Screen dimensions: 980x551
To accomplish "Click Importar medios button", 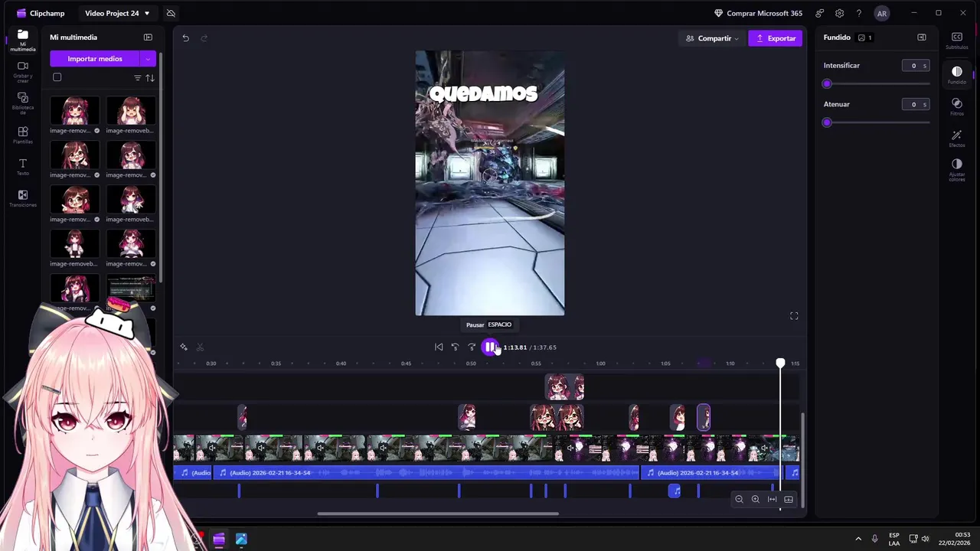I will [95, 59].
